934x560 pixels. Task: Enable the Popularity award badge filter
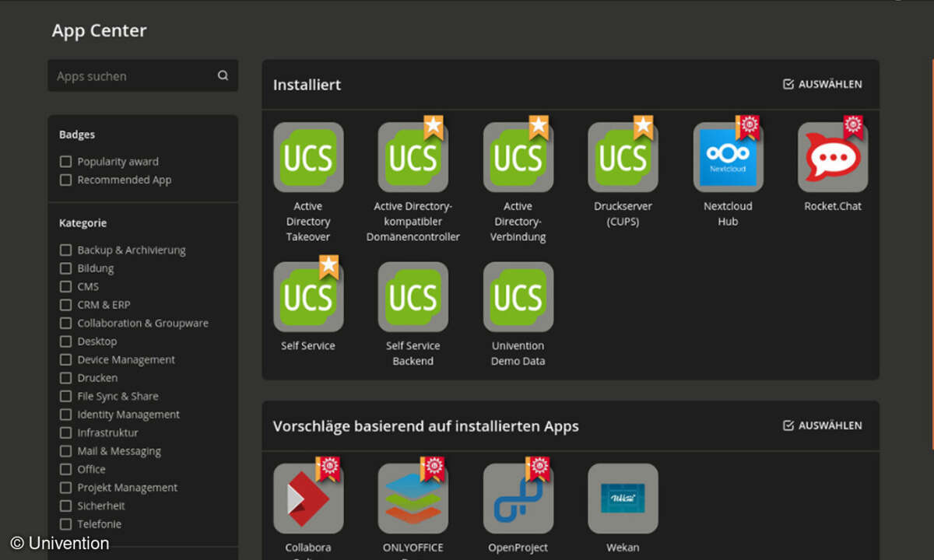pyautogui.click(x=66, y=162)
